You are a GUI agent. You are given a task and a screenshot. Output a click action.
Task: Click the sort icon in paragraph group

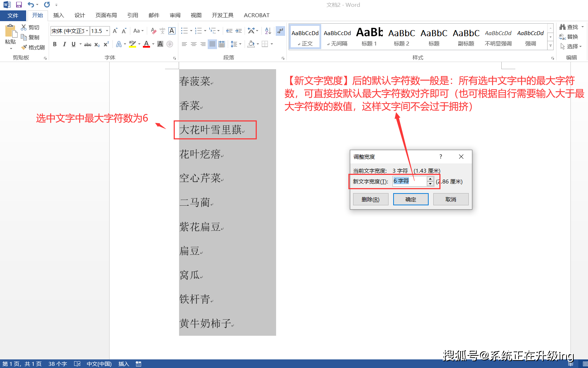(x=268, y=31)
